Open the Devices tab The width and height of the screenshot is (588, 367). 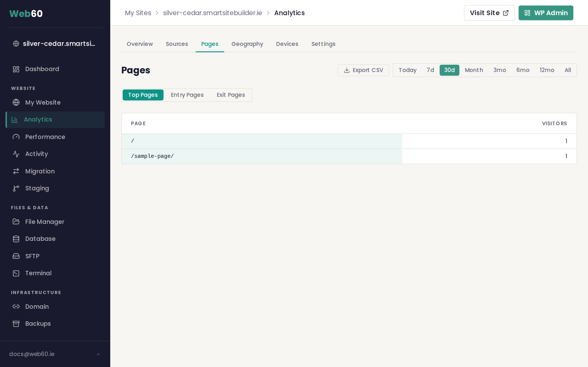pos(287,44)
